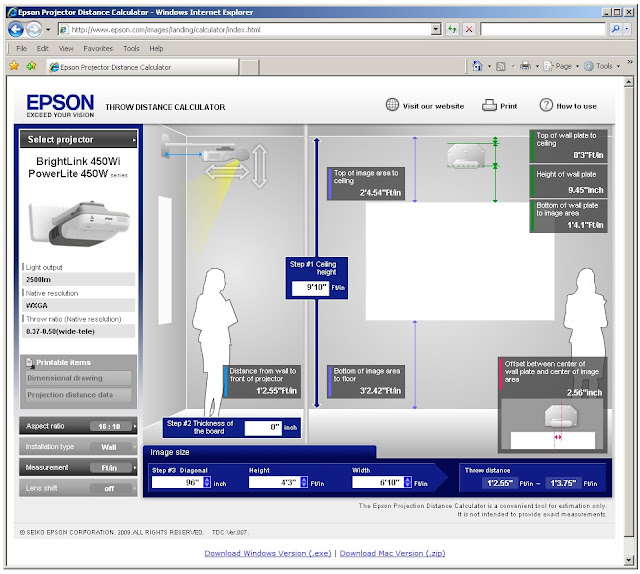Click the Epson Print printer icon
640x574 pixels.
point(489,105)
